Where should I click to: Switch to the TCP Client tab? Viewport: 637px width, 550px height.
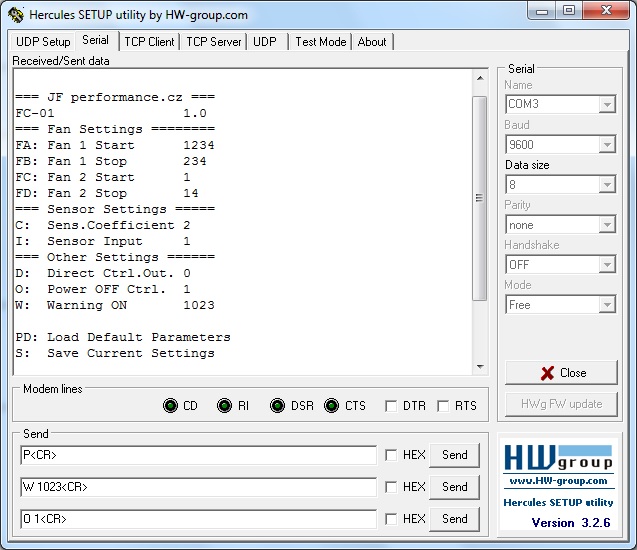coord(149,42)
